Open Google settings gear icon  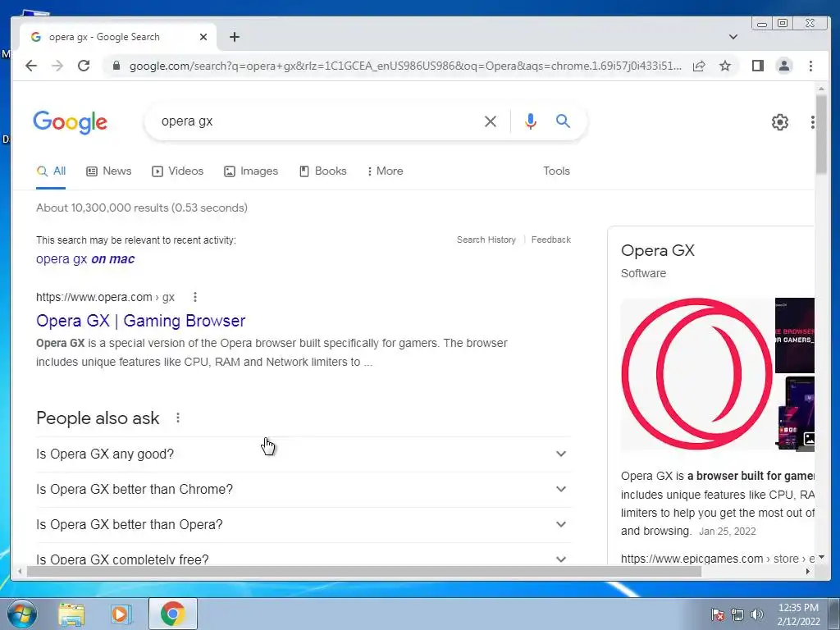coord(779,122)
